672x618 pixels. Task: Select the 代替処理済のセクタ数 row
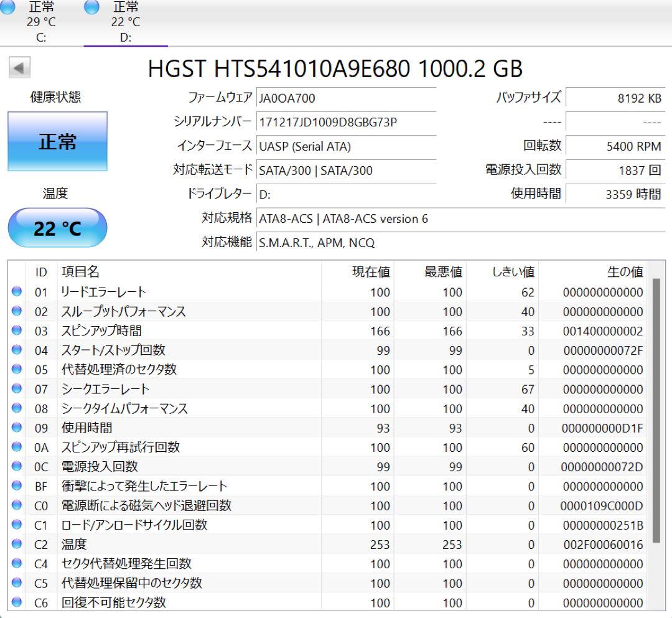[x=327, y=370]
